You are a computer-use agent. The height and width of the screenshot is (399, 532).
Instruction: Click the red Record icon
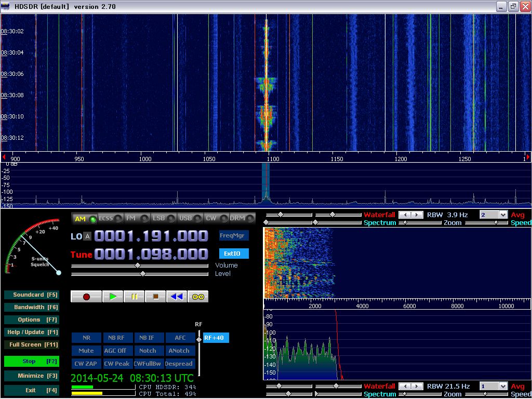[x=86, y=297]
